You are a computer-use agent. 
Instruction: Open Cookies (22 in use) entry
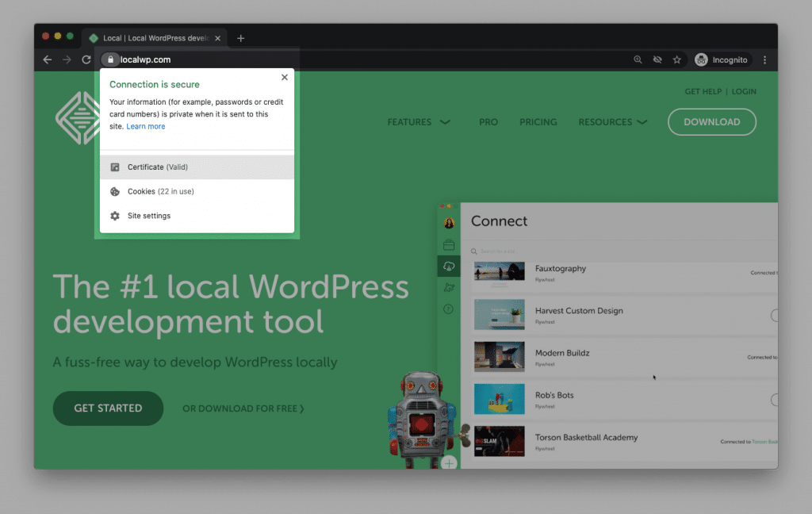(197, 191)
